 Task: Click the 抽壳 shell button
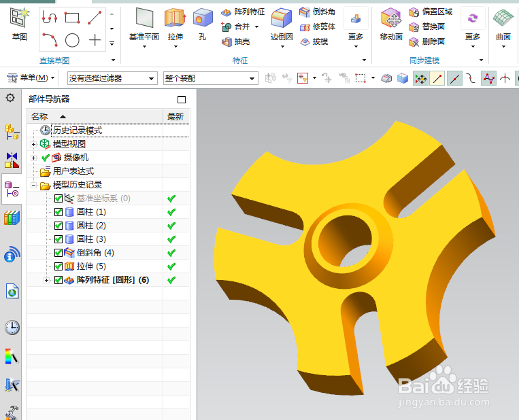(235, 41)
